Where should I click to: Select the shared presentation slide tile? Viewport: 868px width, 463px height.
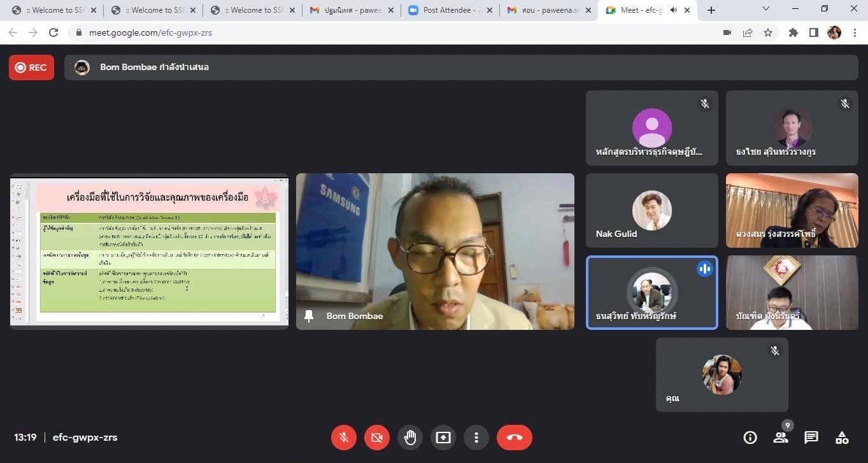(149, 252)
